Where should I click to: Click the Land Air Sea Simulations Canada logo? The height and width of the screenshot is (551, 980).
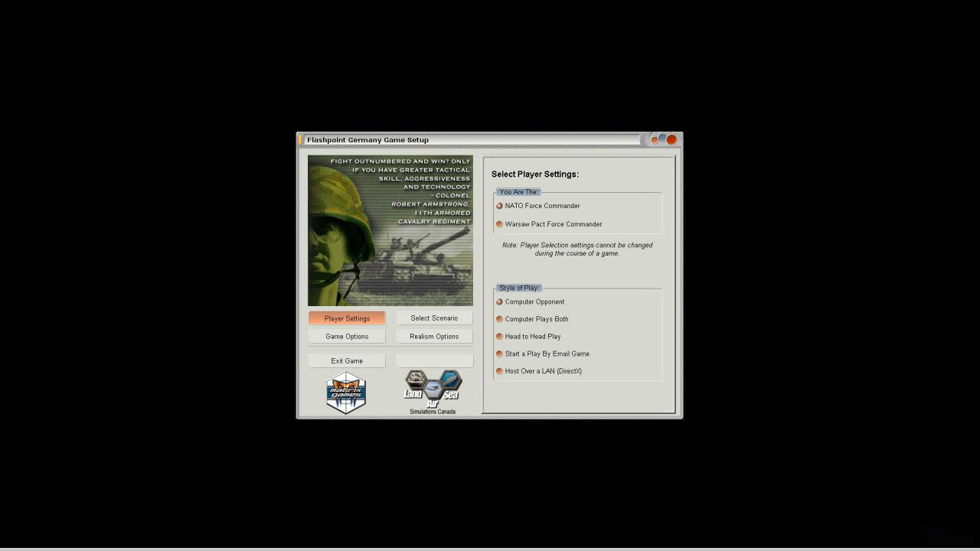click(433, 393)
